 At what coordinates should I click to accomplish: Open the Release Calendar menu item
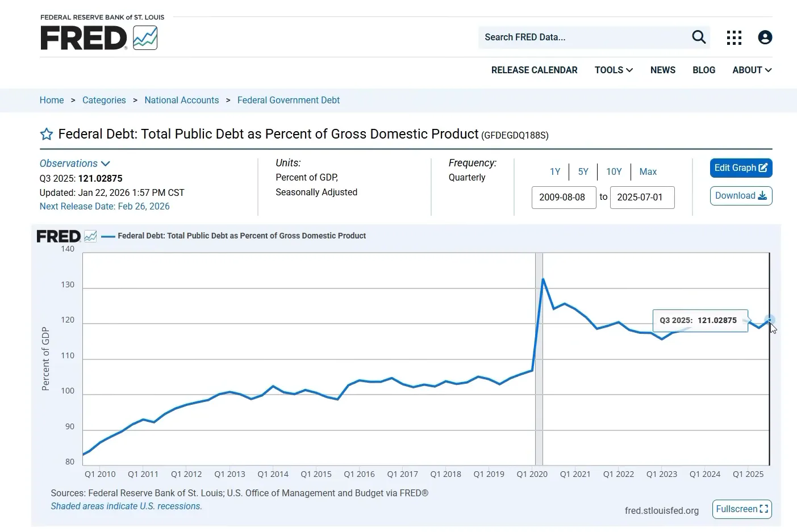pyautogui.click(x=534, y=70)
